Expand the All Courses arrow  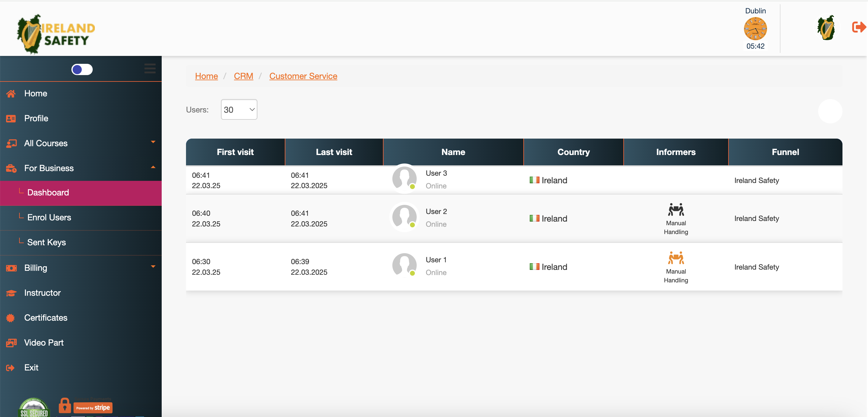click(153, 142)
